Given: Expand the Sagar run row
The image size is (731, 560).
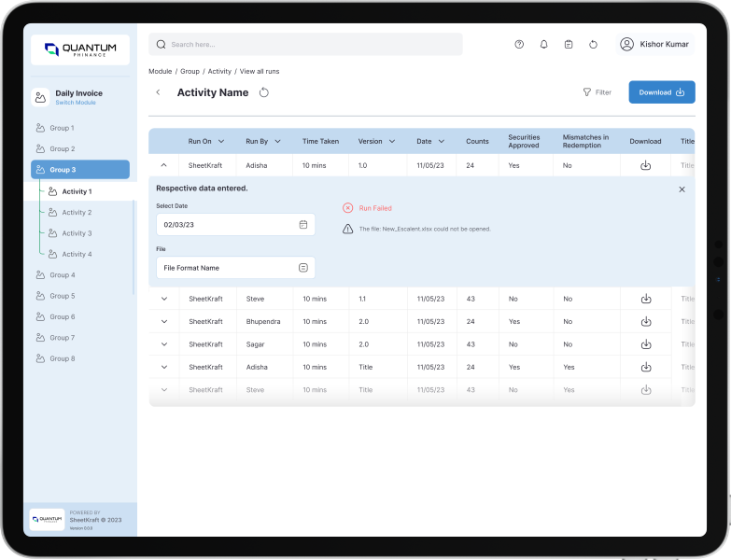Looking at the screenshot, I should point(164,344).
